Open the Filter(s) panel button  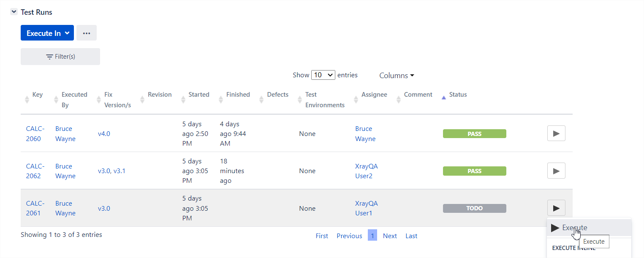click(60, 57)
